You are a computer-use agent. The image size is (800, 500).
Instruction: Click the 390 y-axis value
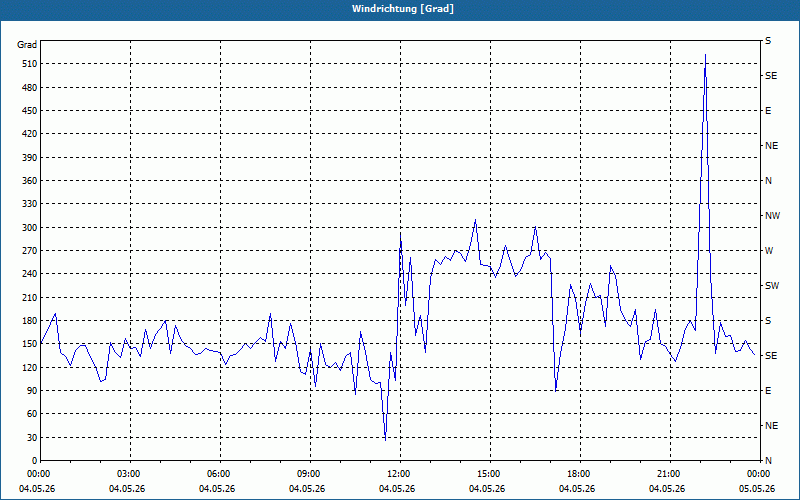(x=29, y=157)
